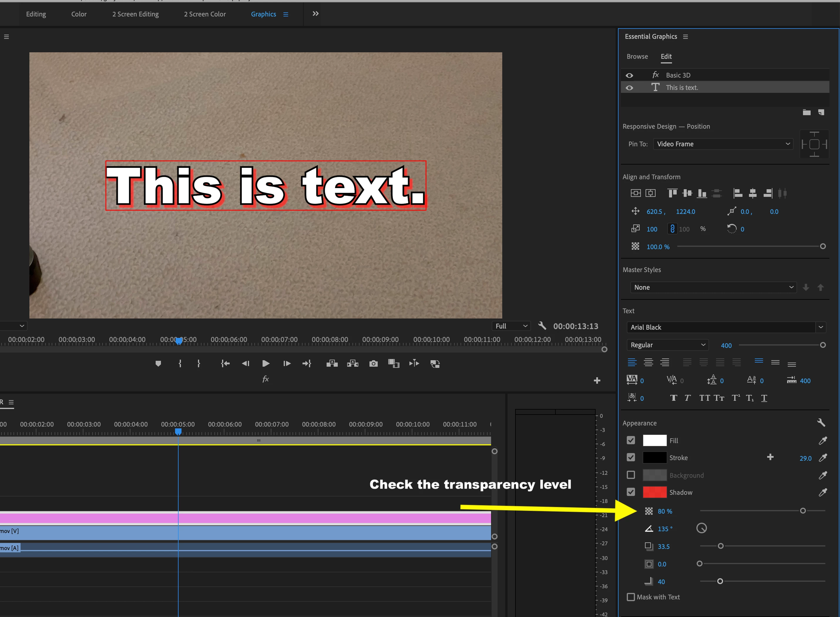This screenshot has width=840, height=617.
Task: Apply Faux Italic style
Action: click(687, 398)
